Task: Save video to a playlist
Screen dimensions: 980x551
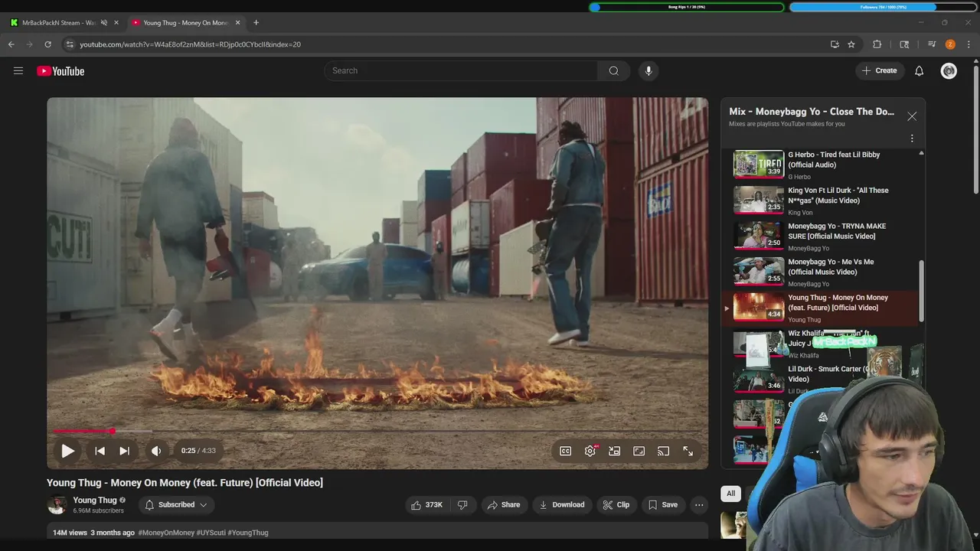Action: click(662, 504)
